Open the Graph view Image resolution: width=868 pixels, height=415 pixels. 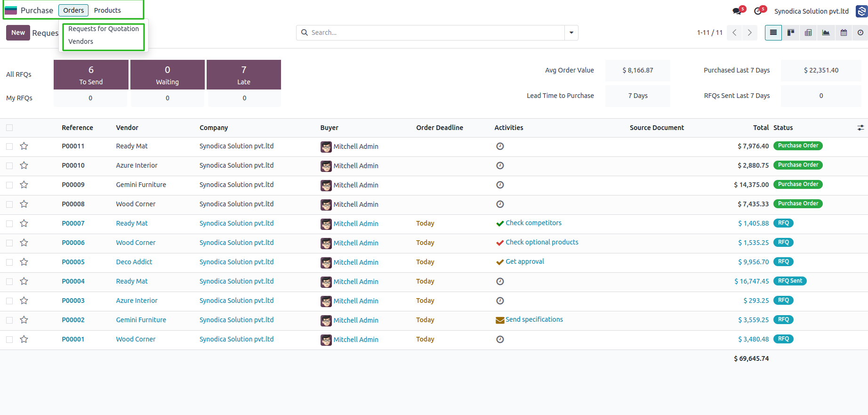point(826,33)
